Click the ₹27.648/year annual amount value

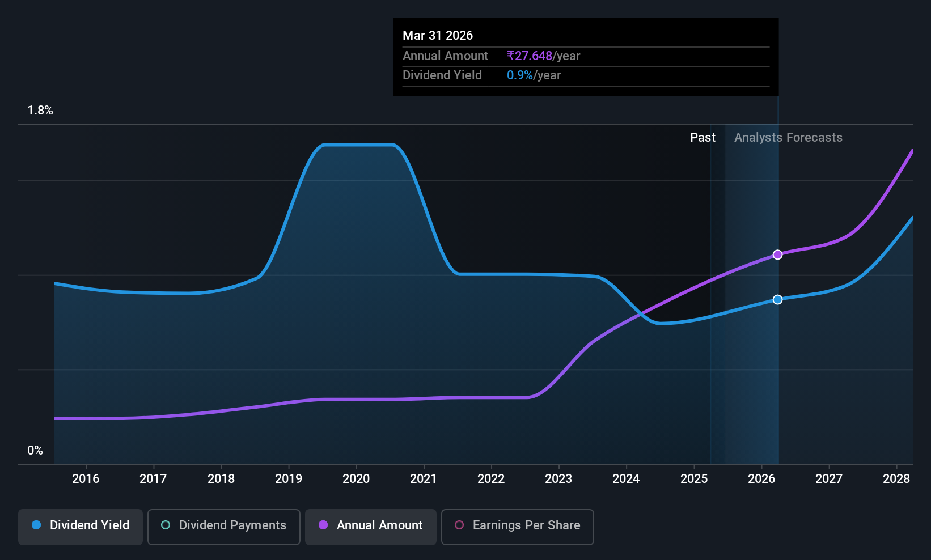point(543,56)
